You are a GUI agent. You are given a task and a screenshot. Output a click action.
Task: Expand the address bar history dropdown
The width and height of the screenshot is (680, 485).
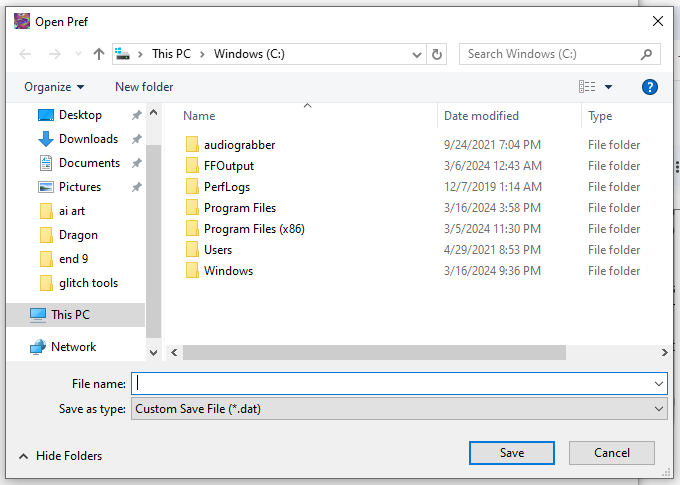tap(417, 55)
